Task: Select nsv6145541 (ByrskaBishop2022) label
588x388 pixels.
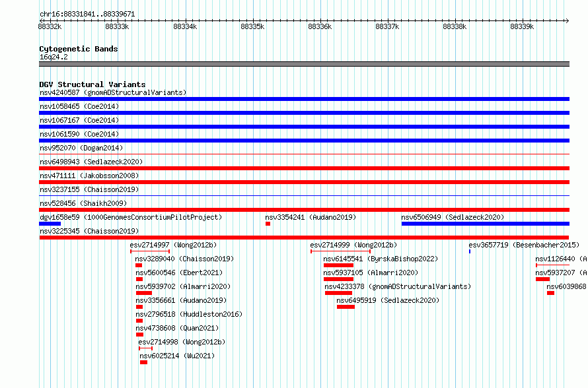Action: coord(381,259)
